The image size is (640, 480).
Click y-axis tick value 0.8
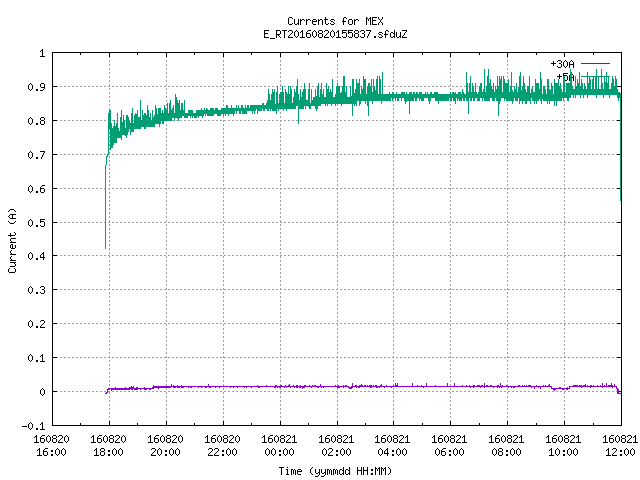pyautogui.click(x=36, y=121)
